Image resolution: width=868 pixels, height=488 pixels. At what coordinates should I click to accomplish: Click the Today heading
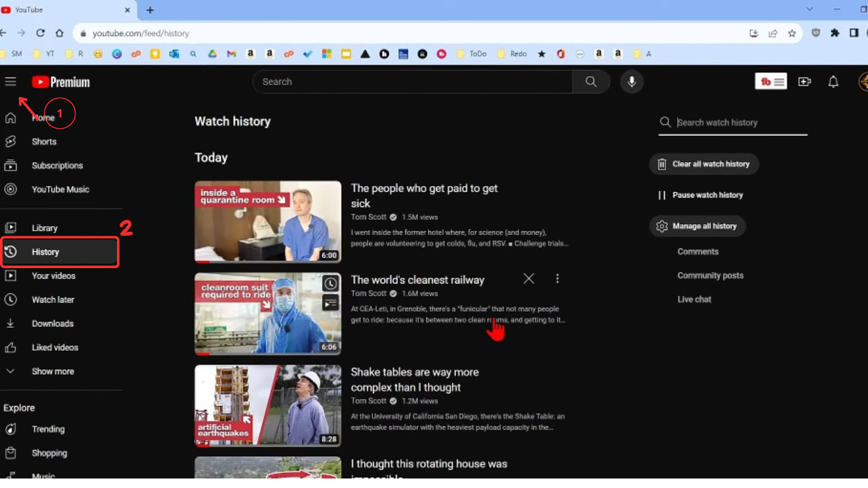211,158
